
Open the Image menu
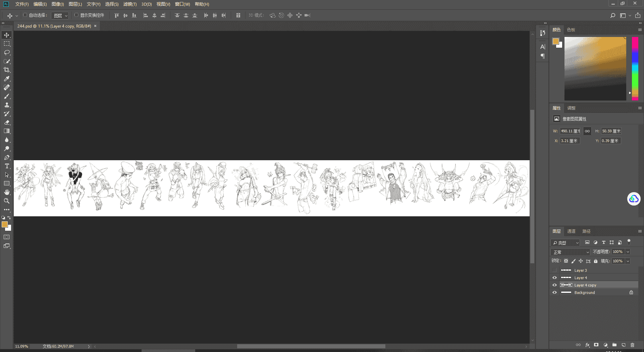point(58,4)
